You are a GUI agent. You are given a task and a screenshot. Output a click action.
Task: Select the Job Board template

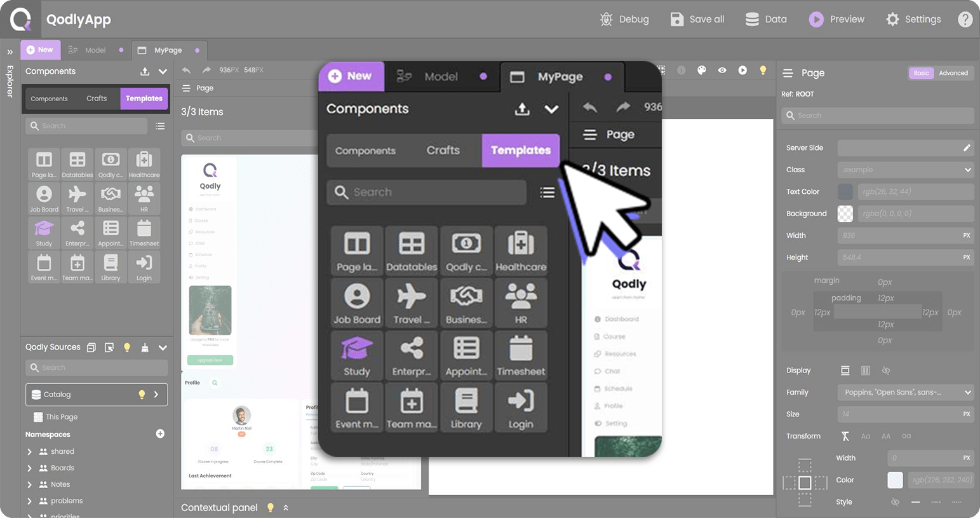point(44,198)
